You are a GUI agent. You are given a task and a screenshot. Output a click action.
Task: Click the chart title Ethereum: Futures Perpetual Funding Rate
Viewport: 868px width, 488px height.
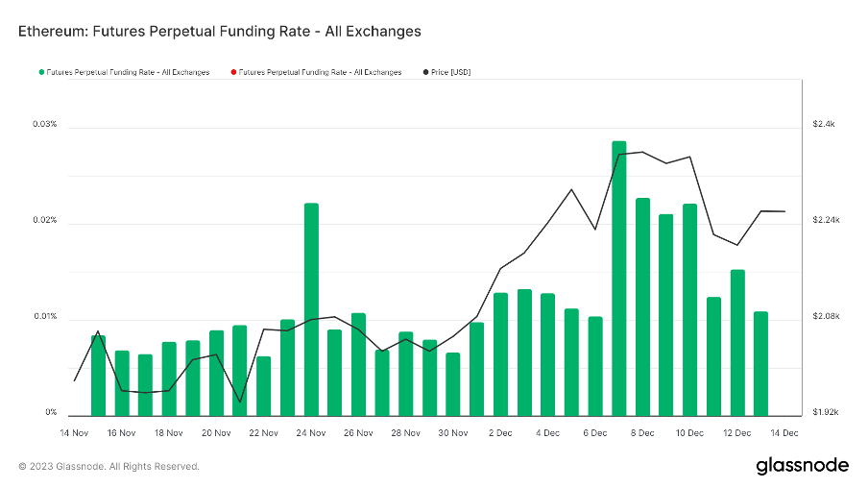point(220,32)
